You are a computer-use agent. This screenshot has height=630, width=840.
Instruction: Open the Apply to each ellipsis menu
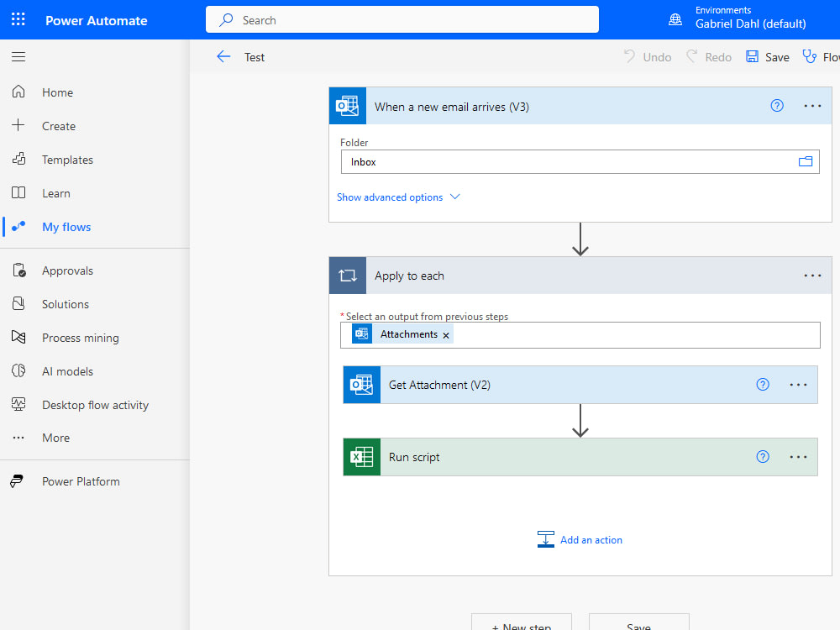click(x=812, y=275)
